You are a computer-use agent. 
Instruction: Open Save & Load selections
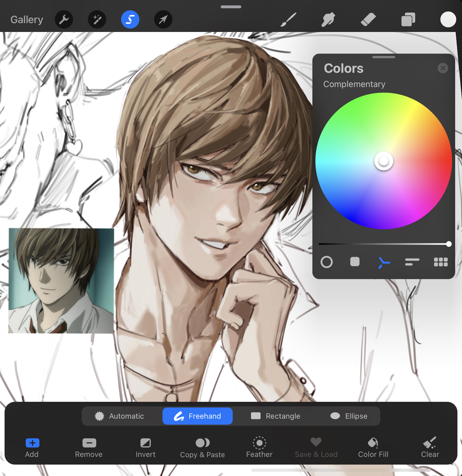(316, 447)
